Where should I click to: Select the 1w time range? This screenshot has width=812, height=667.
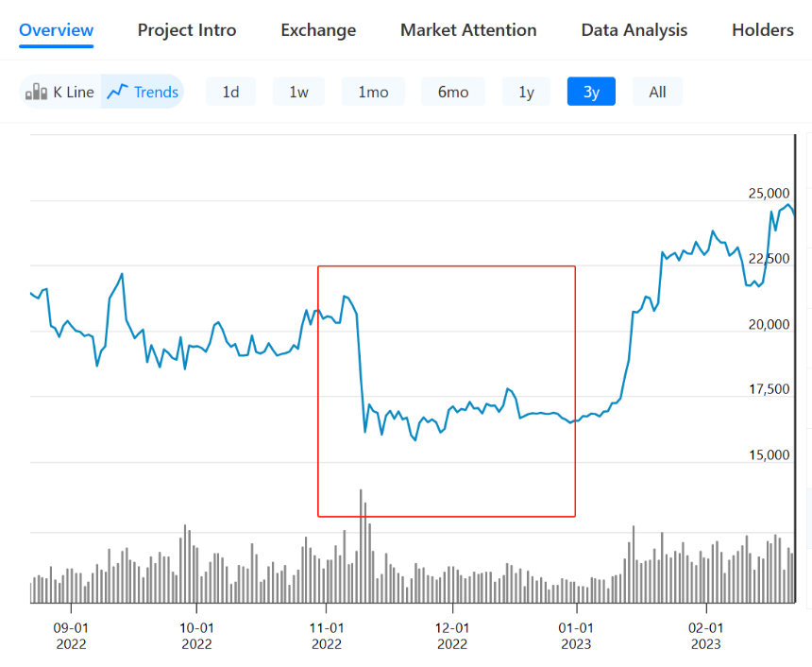pos(298,92)
